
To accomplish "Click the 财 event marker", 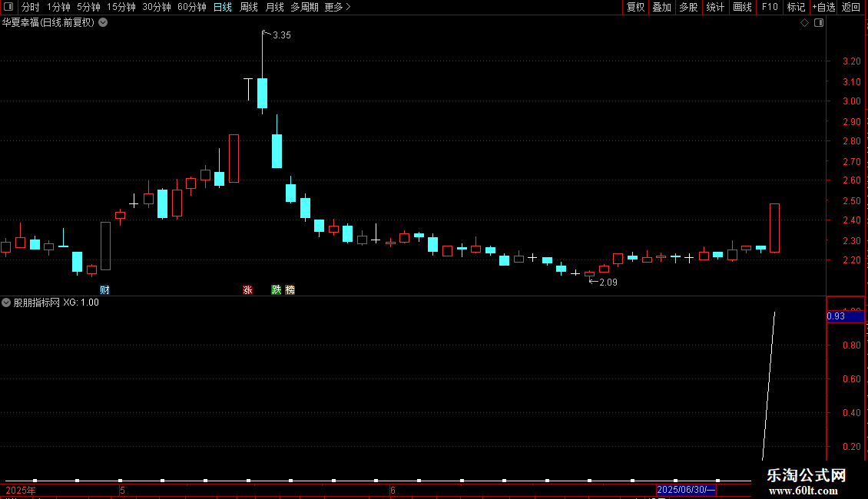I will pyautogui.click(x=104, y=290).
